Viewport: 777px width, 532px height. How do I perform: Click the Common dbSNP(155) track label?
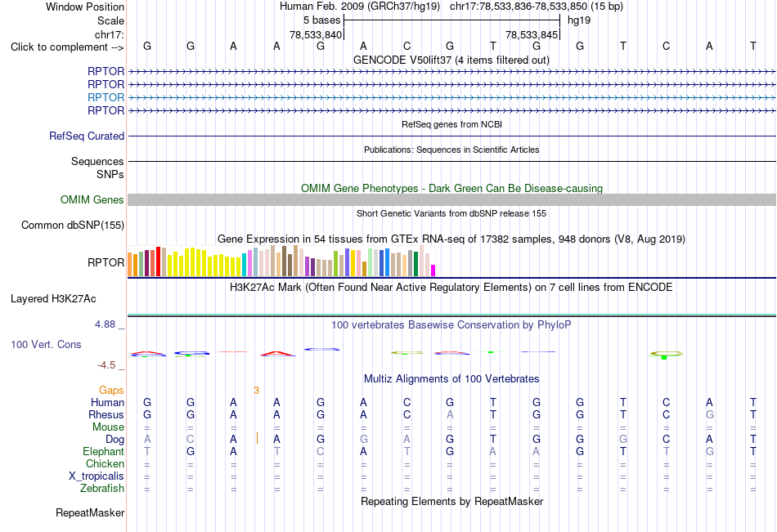73,225
